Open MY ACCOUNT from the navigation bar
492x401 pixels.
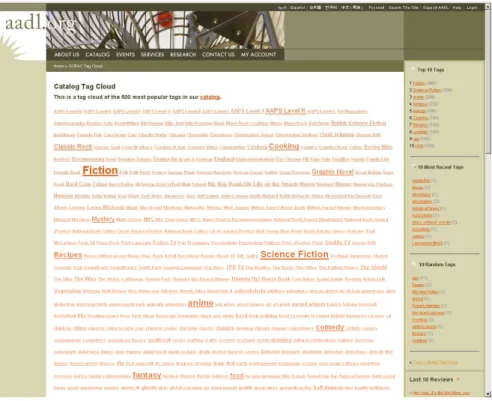point(259,55)
